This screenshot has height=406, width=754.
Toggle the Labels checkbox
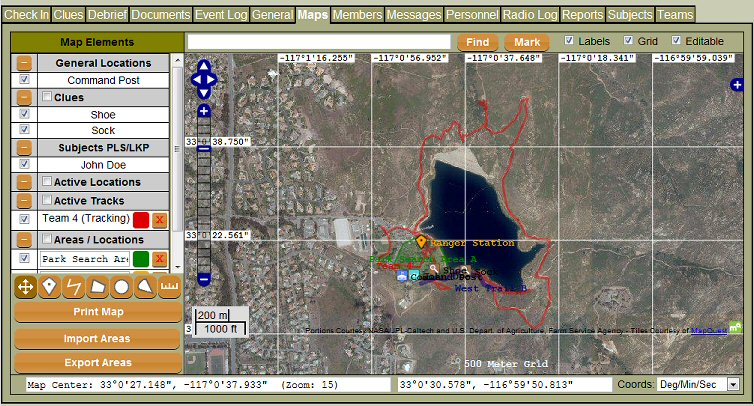[569, 40]
